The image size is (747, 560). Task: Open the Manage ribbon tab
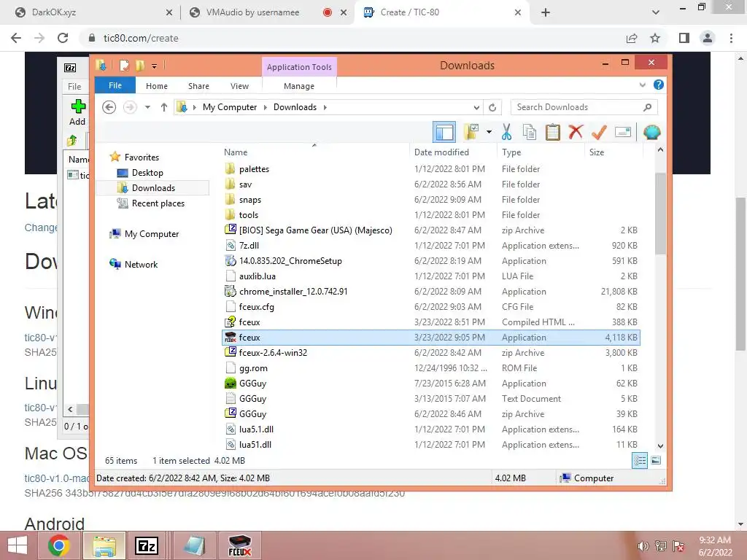coord(298,86)
